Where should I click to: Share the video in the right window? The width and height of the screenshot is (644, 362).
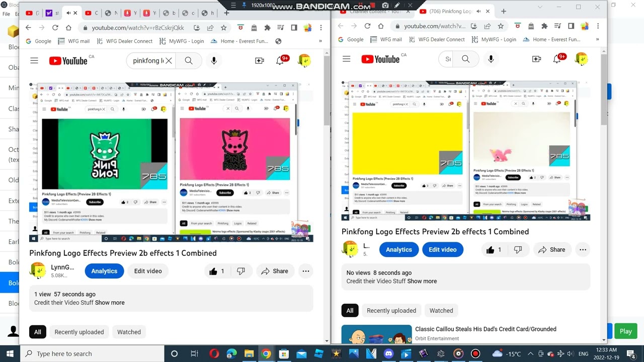551,250
